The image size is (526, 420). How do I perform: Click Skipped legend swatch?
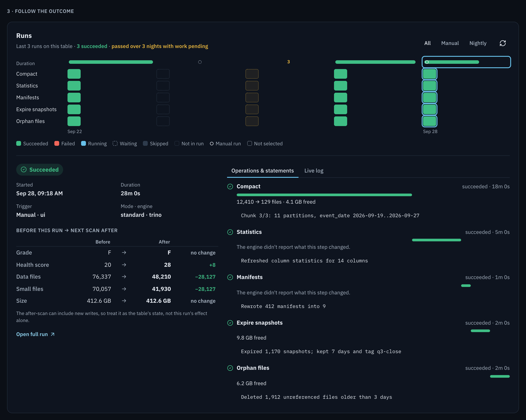click(145, 144)
